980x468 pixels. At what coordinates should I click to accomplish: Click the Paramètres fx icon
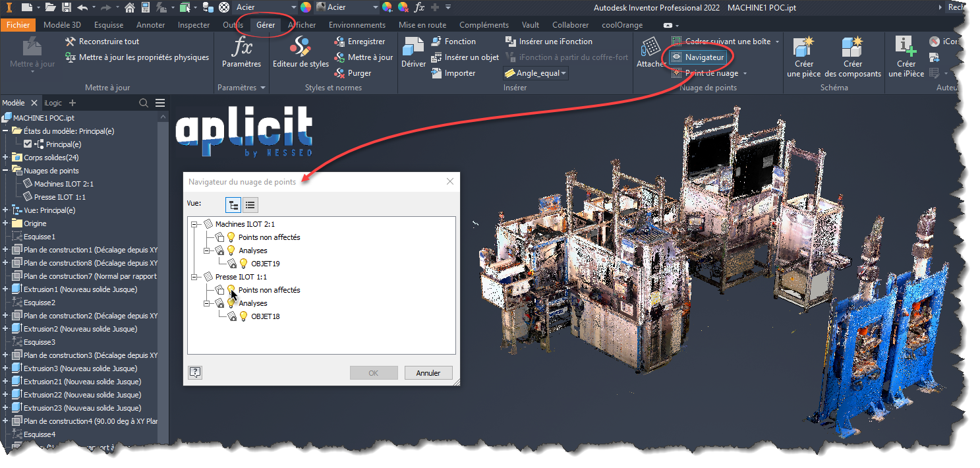coord(241,48)
